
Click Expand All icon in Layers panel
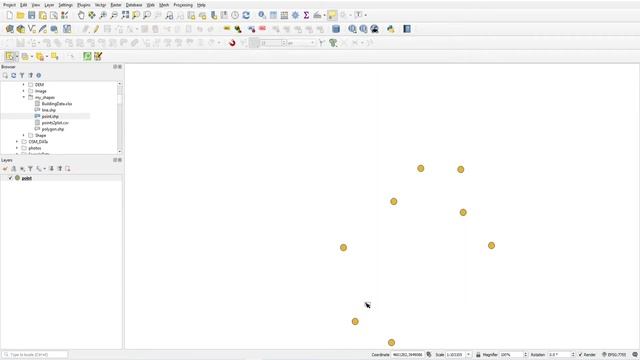coord(51,169)
